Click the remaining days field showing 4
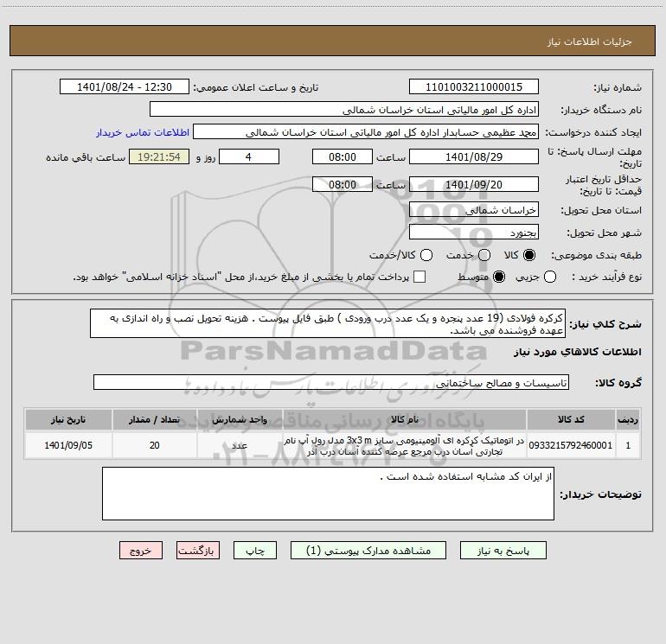666x644 pixels. pyautogui.click(x=249, y=156)
